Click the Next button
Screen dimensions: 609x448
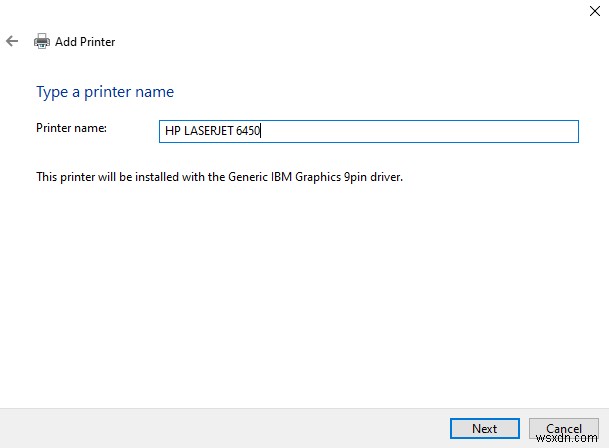484,429
